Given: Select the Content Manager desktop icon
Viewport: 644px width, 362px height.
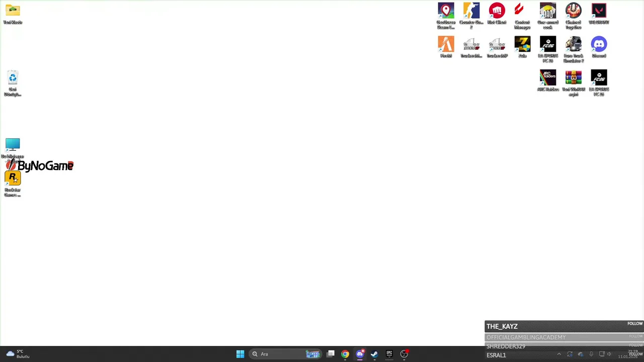Looking at the screenshot, I should [x=522, y=16].
